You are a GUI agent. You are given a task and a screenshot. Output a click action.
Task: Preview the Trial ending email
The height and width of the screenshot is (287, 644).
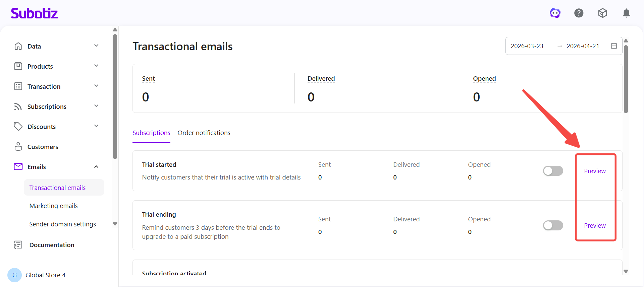(x=595, y=225)
